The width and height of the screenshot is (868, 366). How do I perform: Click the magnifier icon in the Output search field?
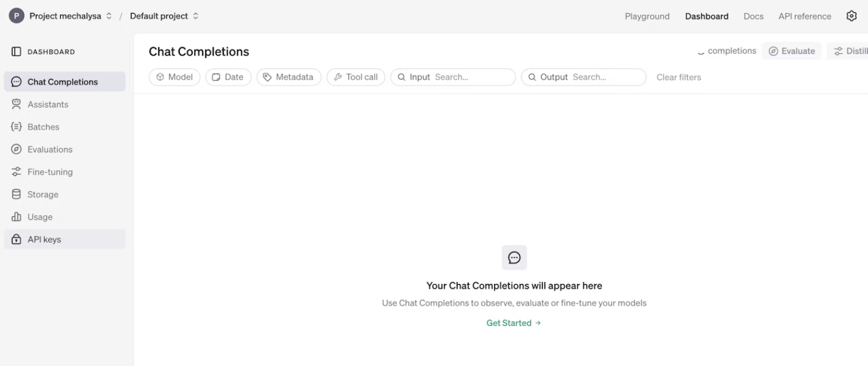tap(532, 77)
